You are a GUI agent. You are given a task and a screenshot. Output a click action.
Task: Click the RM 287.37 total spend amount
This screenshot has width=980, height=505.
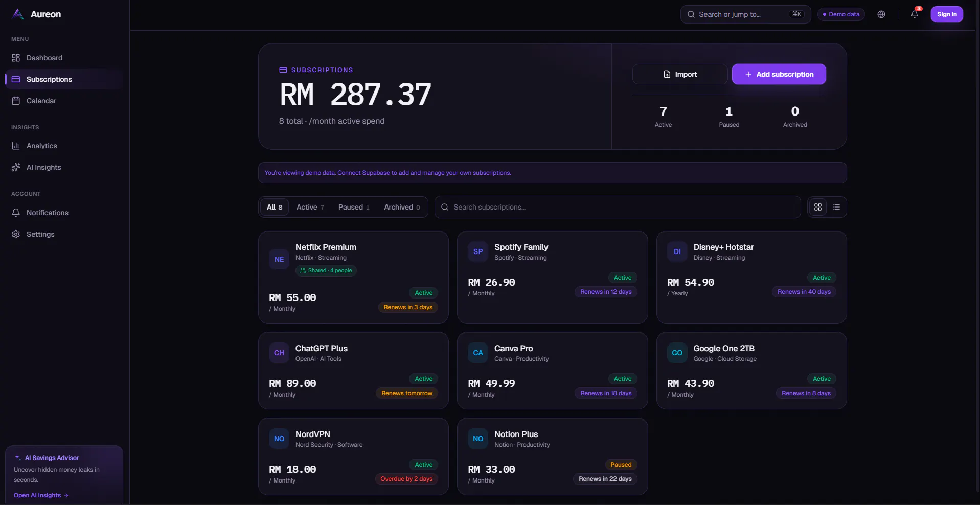(355, 95)
